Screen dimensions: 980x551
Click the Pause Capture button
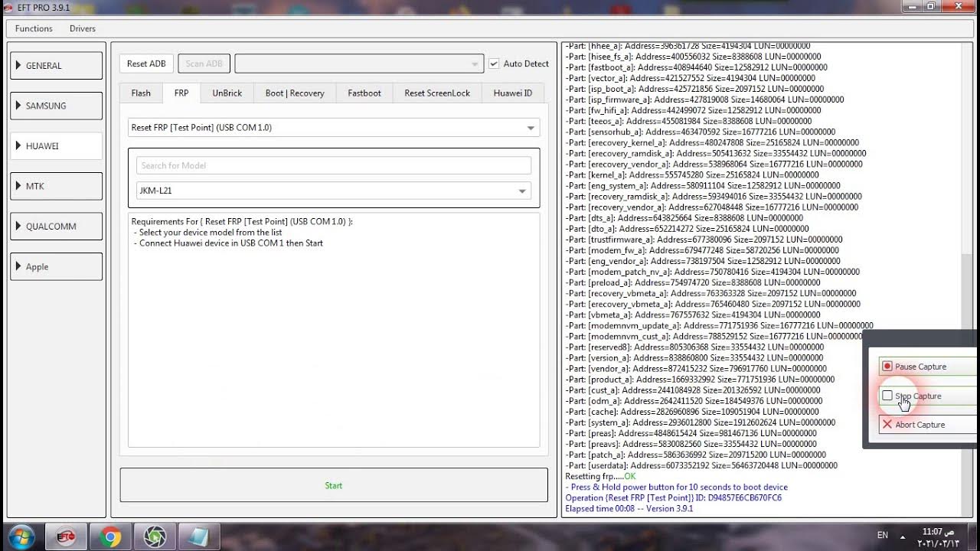pos(928,367)
